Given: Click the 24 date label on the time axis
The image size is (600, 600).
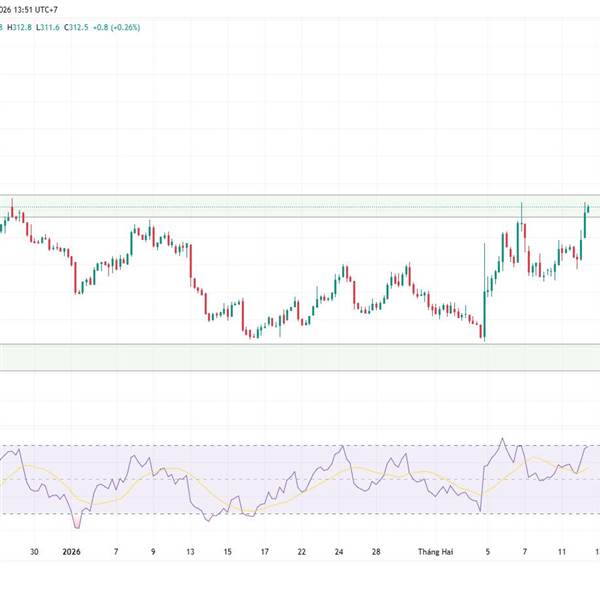Looking at the screenshot, I should tap(340, 551).
